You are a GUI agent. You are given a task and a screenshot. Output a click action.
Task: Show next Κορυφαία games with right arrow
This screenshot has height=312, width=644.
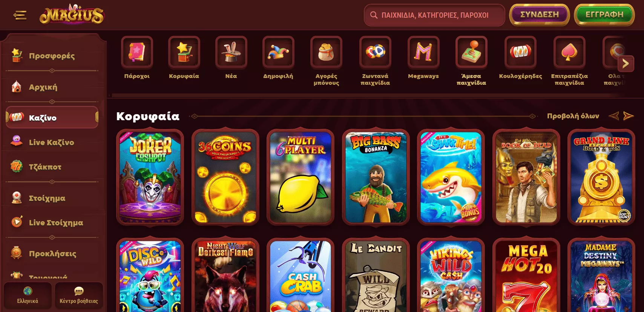click(628, 116)
